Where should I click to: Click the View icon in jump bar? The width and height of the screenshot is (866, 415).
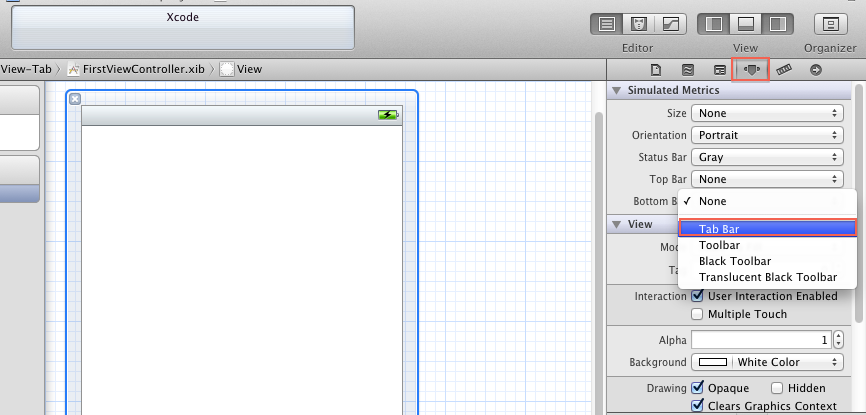226,69
